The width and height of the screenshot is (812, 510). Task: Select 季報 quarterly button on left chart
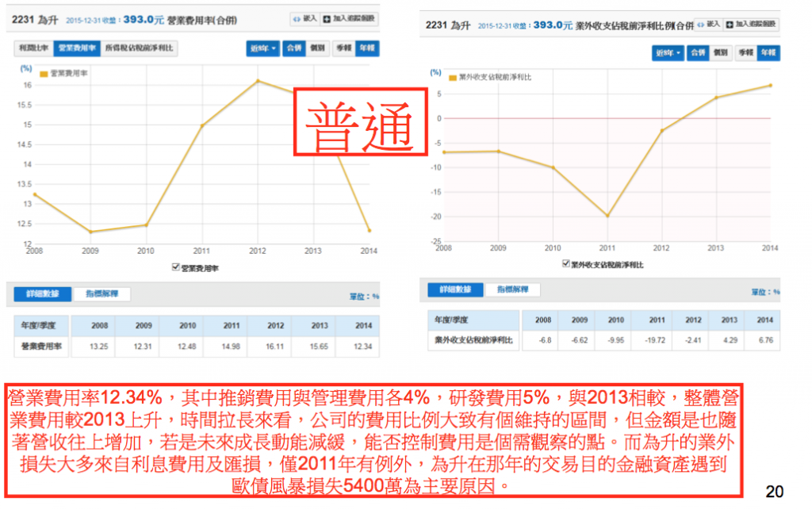click(343, 48)
